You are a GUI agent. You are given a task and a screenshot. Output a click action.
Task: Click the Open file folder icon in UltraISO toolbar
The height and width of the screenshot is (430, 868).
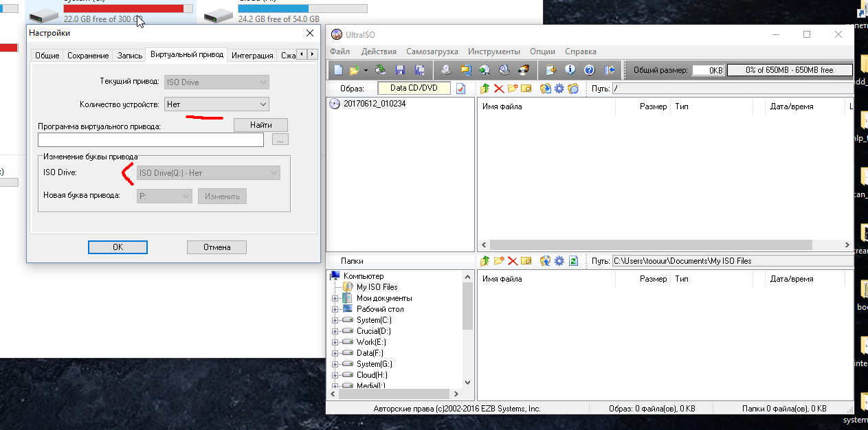(x=355, y=70)
